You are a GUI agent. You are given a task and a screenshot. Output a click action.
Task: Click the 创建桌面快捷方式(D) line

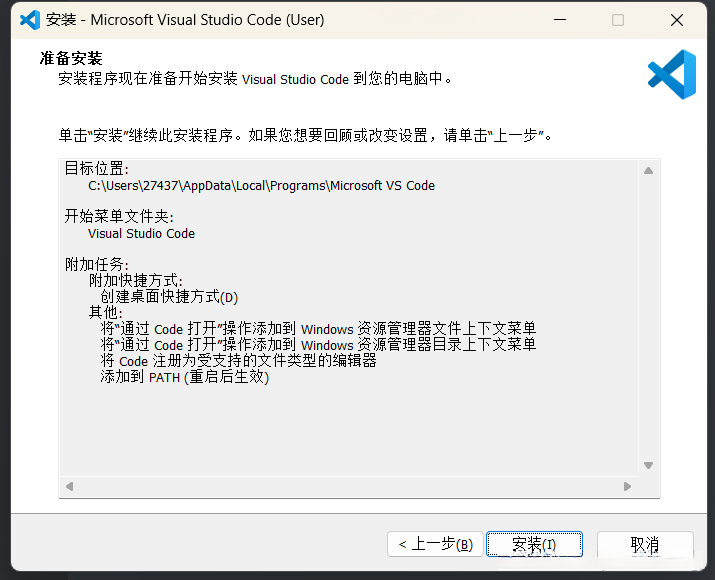[169, 297]
